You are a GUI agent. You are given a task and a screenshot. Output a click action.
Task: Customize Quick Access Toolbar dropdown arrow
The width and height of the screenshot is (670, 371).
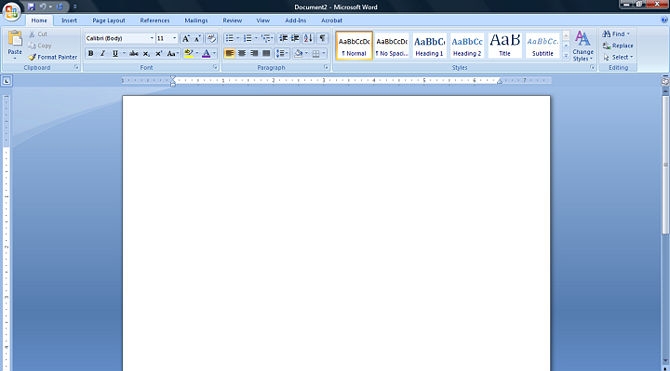(75, 7)
